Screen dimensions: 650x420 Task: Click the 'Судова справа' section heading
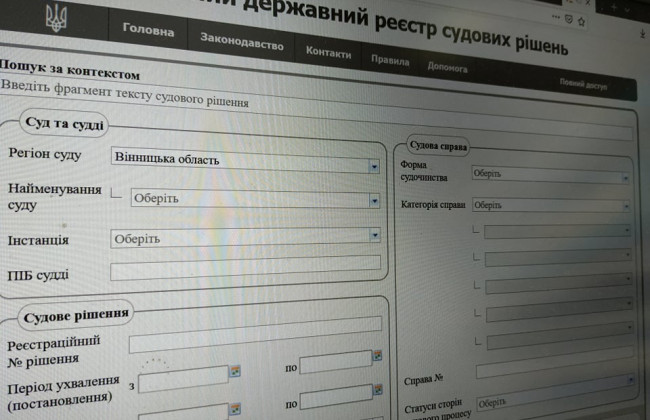click(x=438, y=146)
